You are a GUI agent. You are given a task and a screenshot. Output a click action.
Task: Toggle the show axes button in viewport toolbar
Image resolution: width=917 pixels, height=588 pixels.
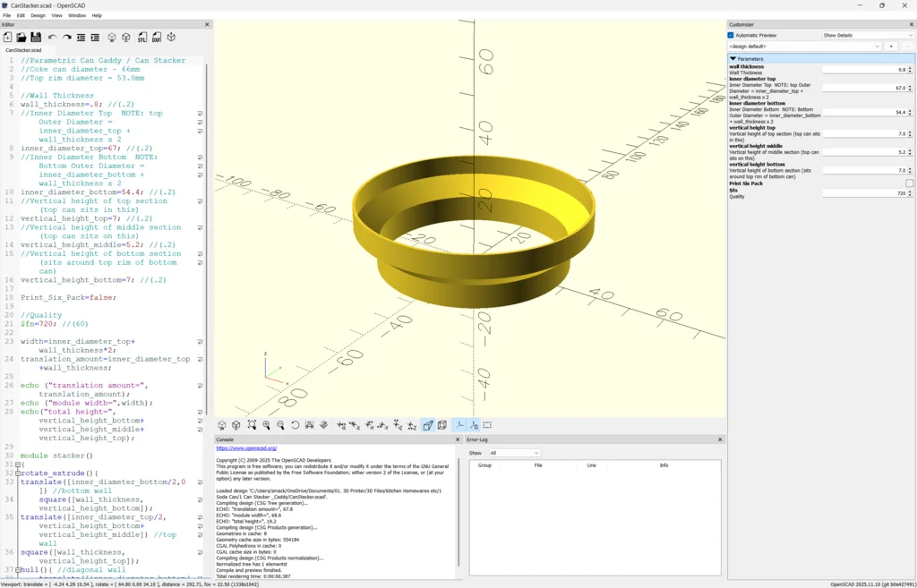coord(459,425)
